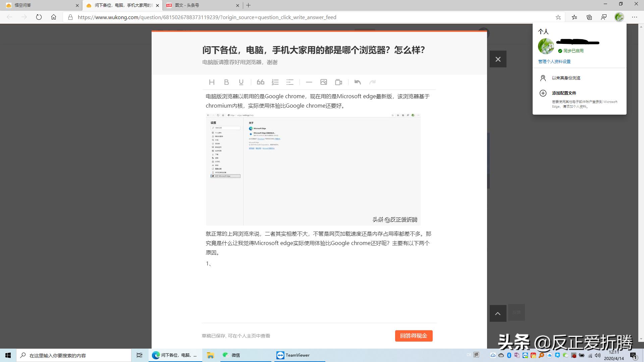644x362 pixels.
Task: Open Edge settings and more menu
Action: [x=634, y=17]
